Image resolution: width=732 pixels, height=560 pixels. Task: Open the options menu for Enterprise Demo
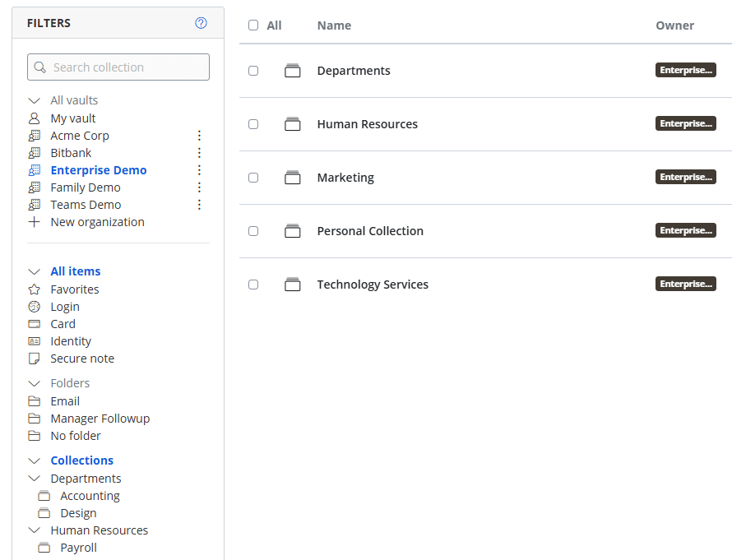point(199,169)
